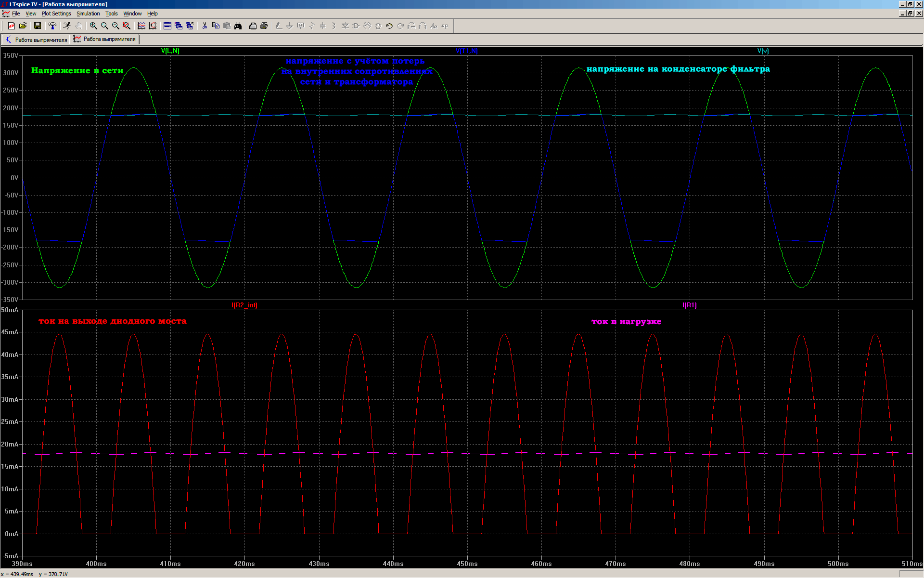This screenshot has width=924, height=578.
Task: Click the waveform document icon beside File menu
Action: (x=6, y=13)
